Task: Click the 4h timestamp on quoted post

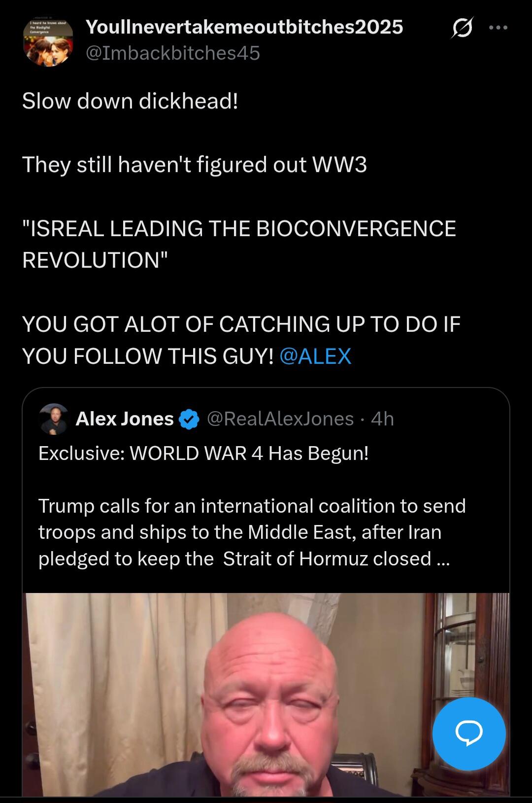Action: (382, 419)
